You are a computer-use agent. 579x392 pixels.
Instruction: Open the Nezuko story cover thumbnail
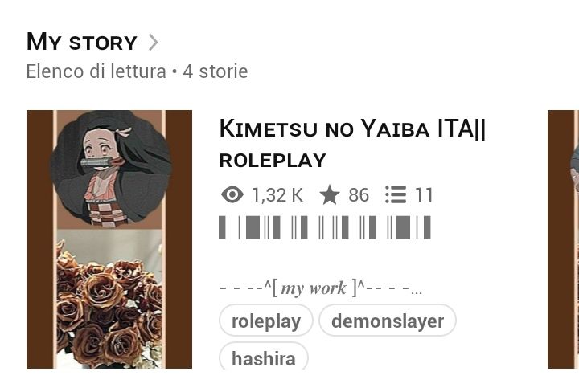109,239
